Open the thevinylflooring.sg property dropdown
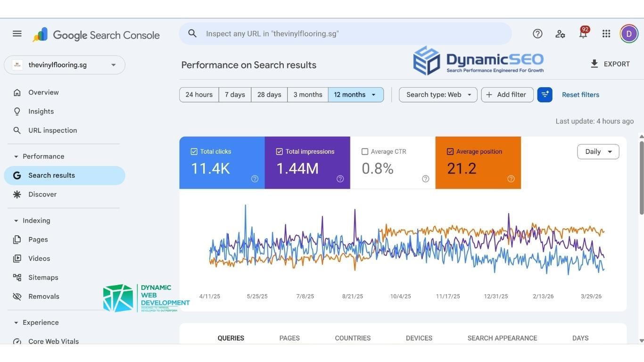The height and width of the screenshot is (362, 644). (65, 65)
